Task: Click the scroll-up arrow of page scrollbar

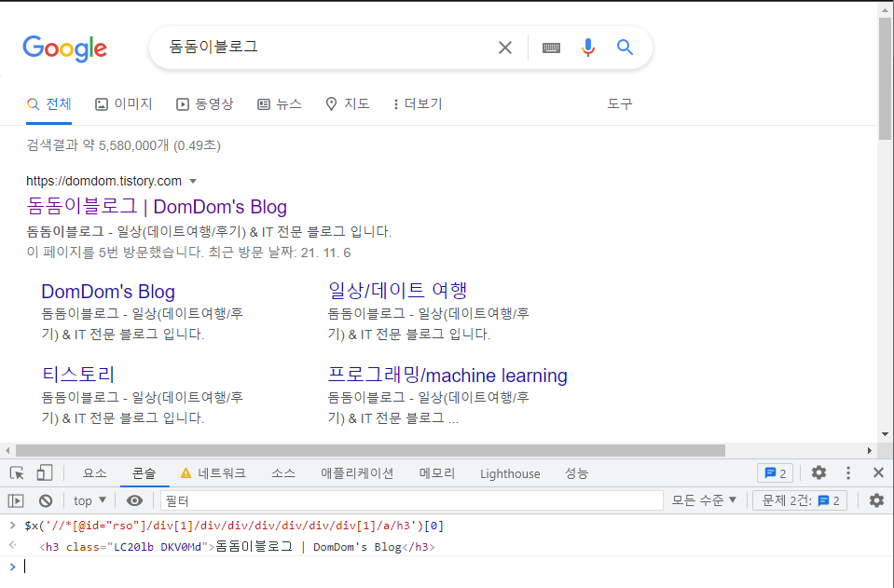Action: click(885, 9)
